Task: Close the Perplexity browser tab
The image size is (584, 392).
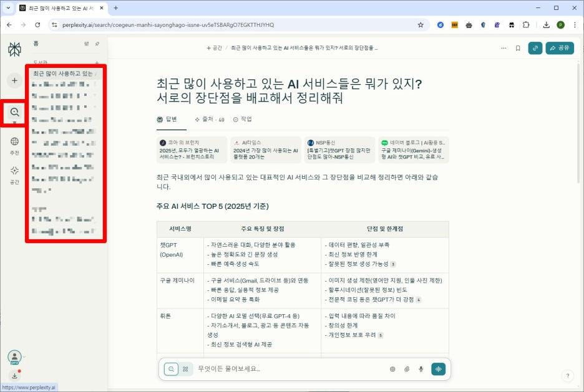Action: [102, 8]
